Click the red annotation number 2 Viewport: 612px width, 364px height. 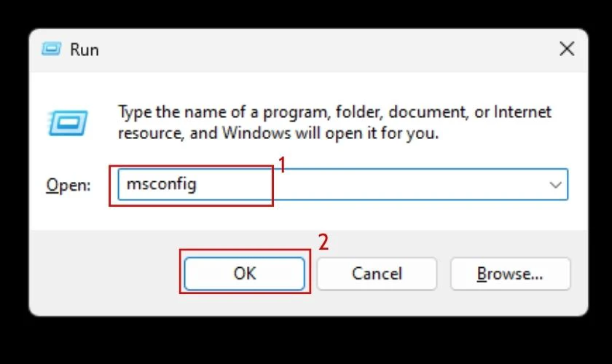323,242
